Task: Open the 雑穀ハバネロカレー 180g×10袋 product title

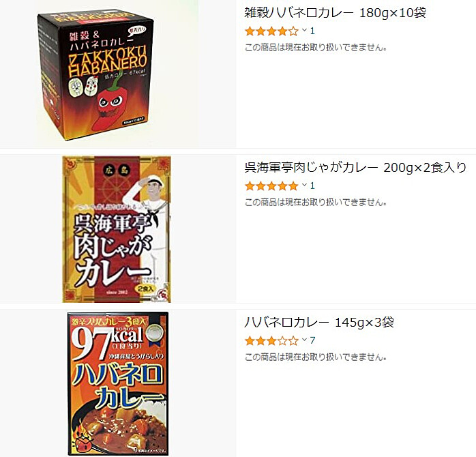Action: [335, 13]
